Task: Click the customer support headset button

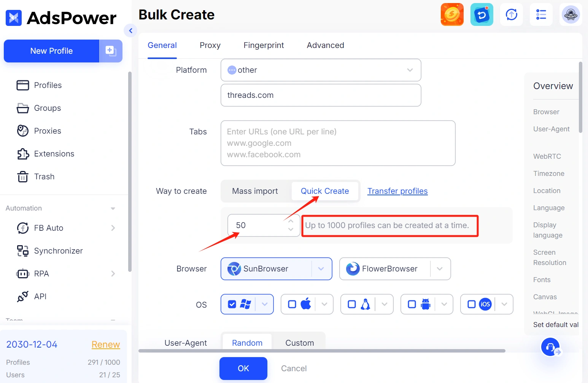Action: click(x=550, y=347)
